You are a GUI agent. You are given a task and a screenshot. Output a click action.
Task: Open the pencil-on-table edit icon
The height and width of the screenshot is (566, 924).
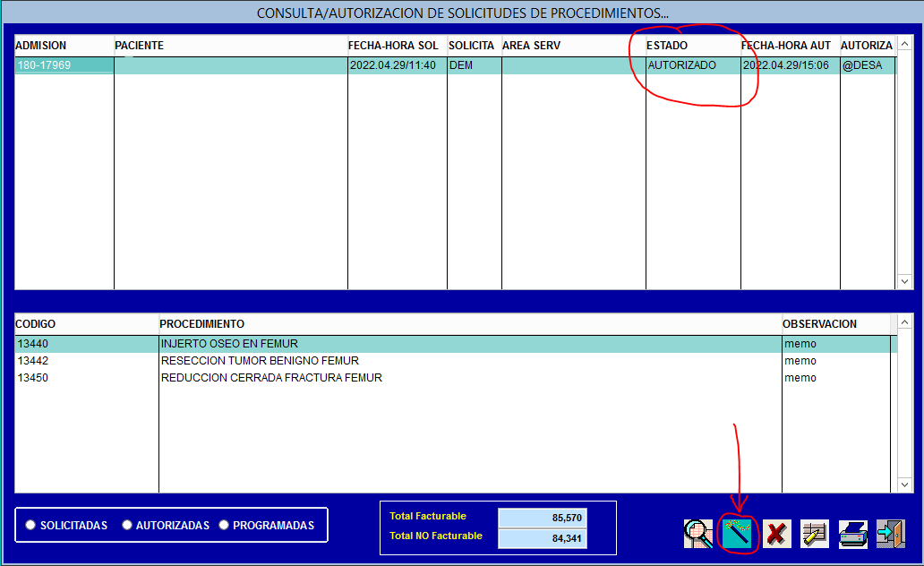click(x=815, y=534)
